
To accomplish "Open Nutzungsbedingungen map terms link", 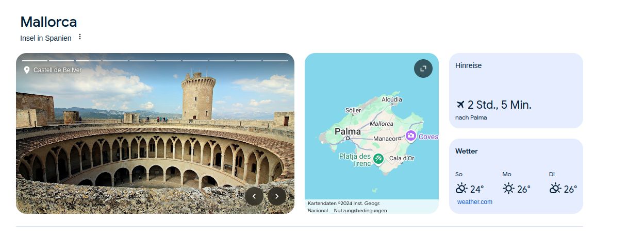I will point(360,210).
